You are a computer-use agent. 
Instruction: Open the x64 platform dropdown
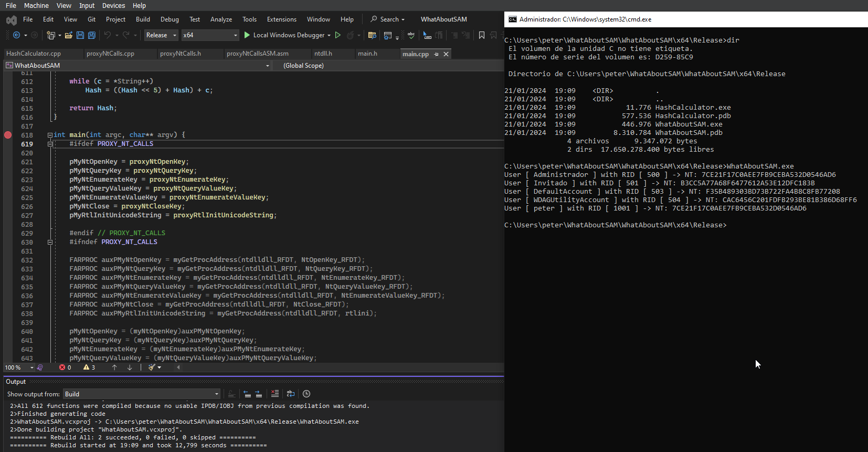[x=210, y=35]
